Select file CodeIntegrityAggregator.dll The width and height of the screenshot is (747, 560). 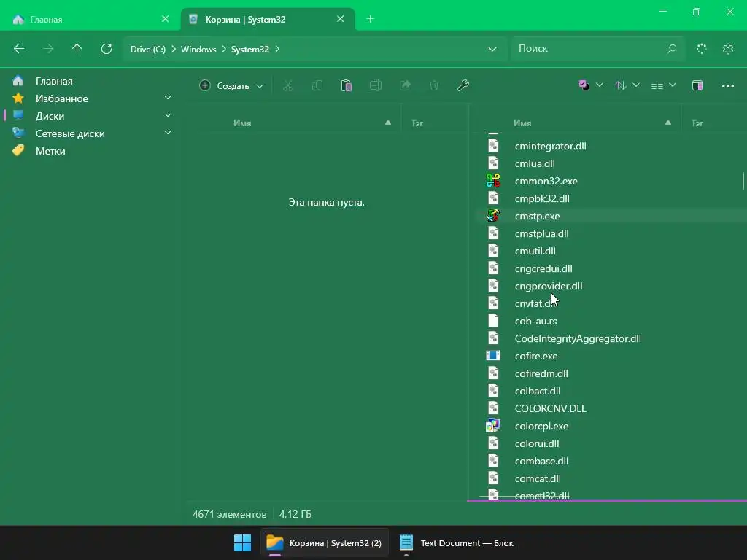click(x=578, y=338)
